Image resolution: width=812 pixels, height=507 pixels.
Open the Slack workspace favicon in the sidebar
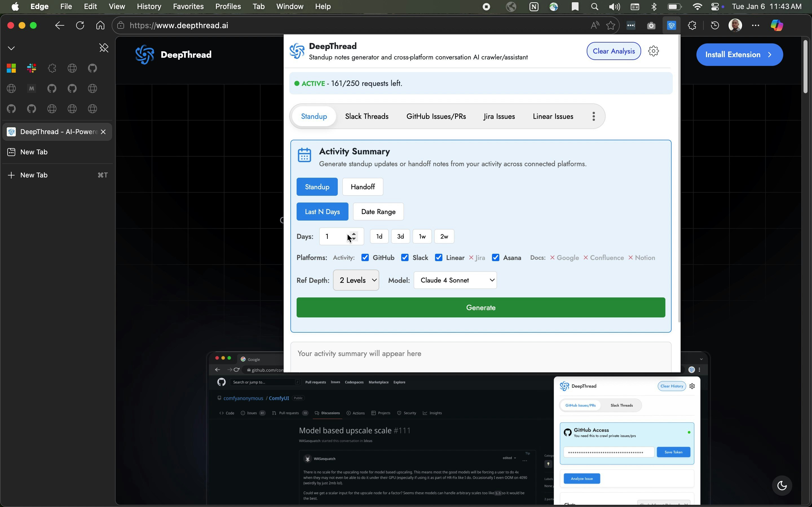coord(32,68)
